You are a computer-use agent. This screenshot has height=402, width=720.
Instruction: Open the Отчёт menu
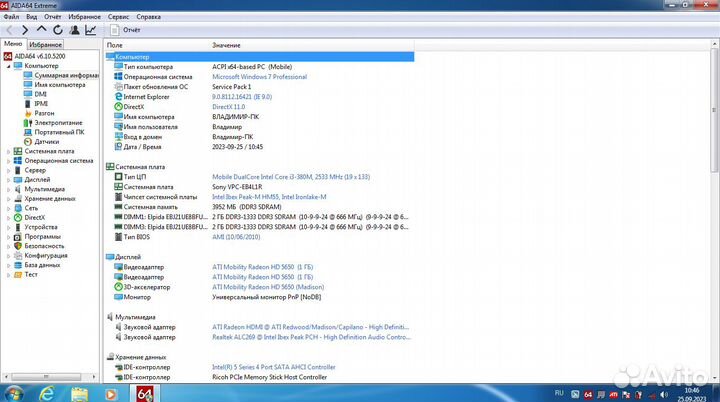(x=52, y=17)
